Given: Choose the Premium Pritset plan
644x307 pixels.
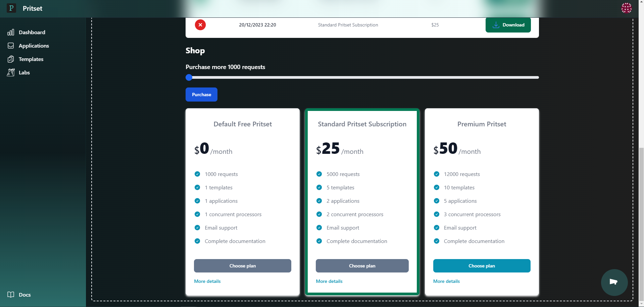Looking at the screenshot, I should pyautogui.click(x=482, y=266).
